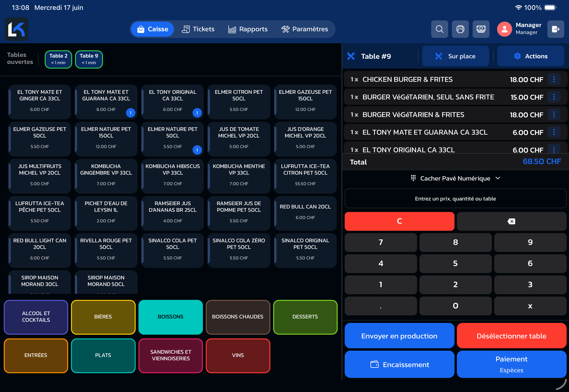Open the Rapports tab
Viewport: 569px width, 392px height.
click(248, 29)
